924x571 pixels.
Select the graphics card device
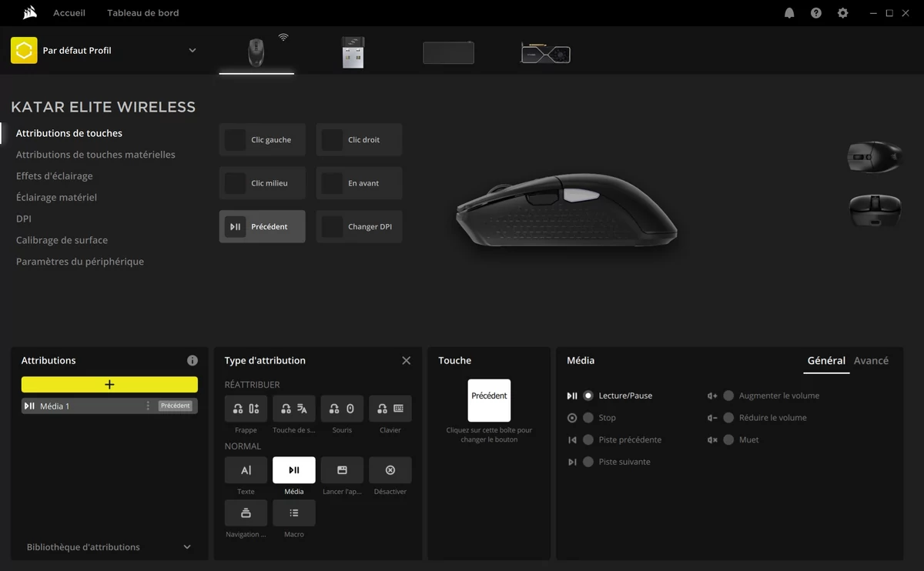(546, 52)
